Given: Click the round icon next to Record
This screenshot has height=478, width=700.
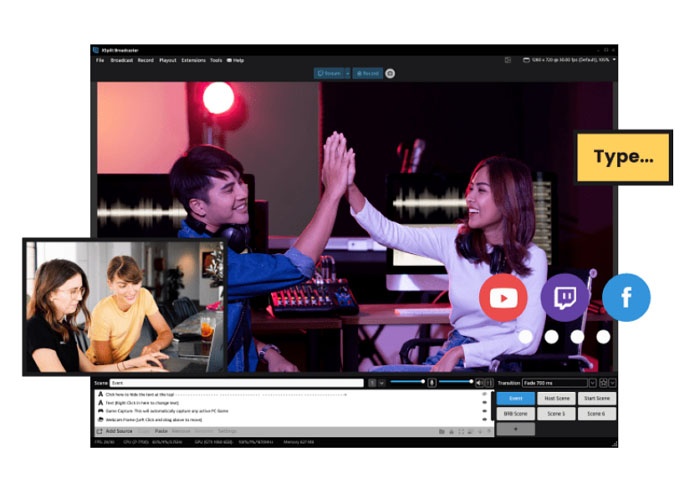Looking at the screenshot, I should coord(390,73).
